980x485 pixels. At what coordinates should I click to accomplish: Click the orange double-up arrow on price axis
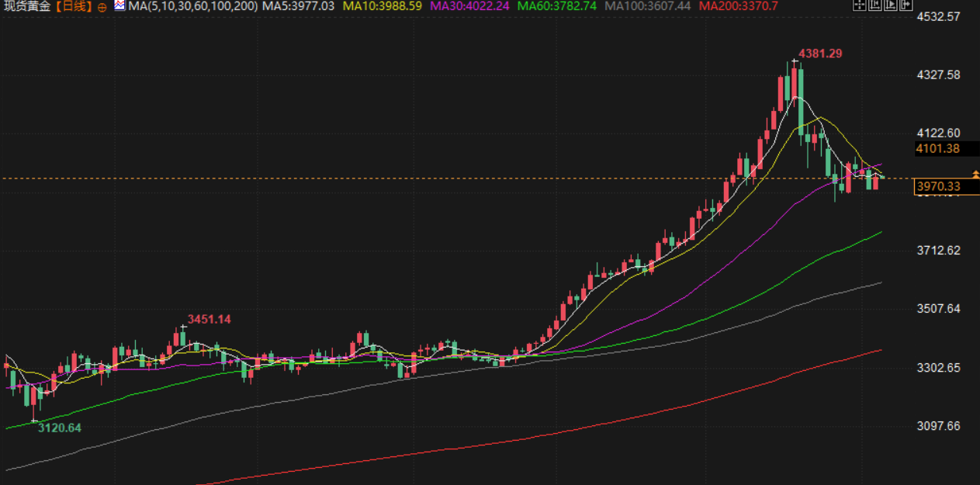[x=975, y=175]
